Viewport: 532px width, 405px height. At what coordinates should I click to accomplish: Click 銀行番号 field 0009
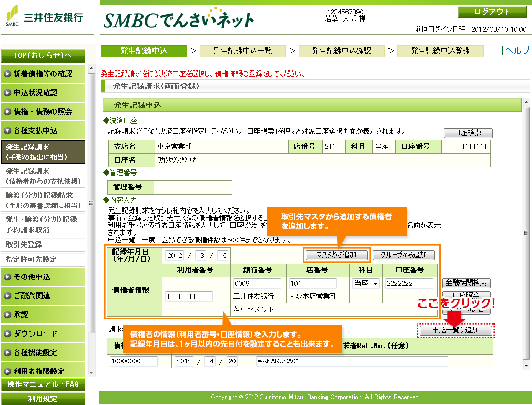(x=257, y=283)
